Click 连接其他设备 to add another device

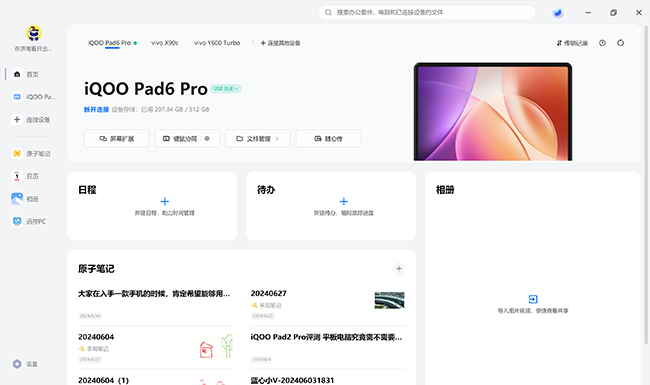click(280, 43)
